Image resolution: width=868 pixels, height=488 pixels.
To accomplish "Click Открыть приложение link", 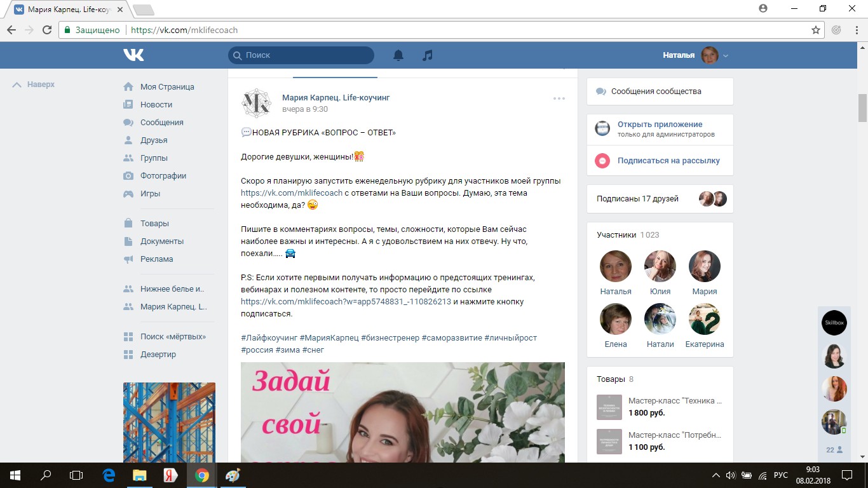I will click(660, 125).
